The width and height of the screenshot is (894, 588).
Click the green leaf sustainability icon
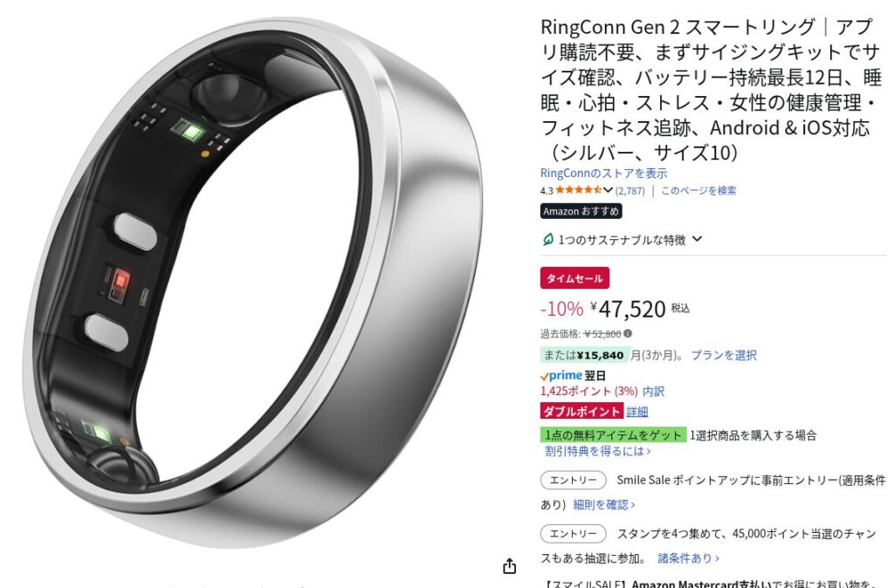[x=547, y=239]
